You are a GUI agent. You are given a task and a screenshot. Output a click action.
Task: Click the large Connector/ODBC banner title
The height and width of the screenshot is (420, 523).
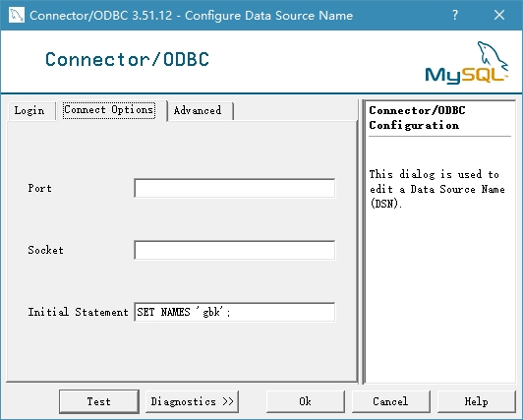pyautogui.click(x=127, y=59)
